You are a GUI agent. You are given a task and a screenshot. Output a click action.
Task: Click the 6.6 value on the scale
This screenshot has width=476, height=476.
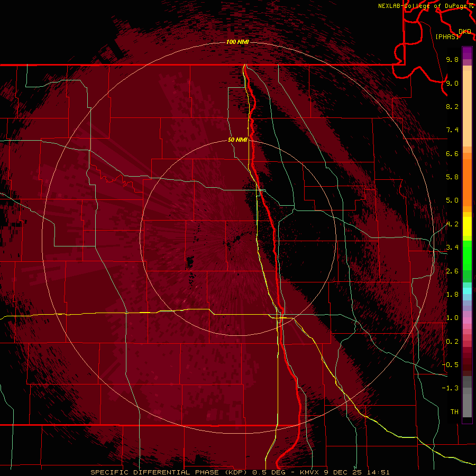tap(452, 153)
